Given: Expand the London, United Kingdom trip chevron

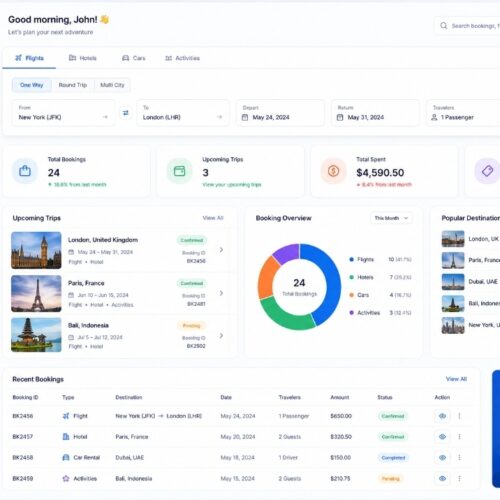Looking at the screenshot, I should coord(221,250).
